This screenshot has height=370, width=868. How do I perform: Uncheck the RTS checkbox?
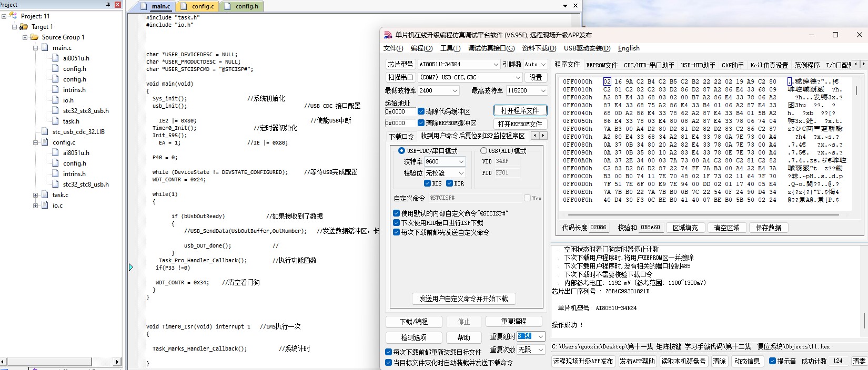427,183
